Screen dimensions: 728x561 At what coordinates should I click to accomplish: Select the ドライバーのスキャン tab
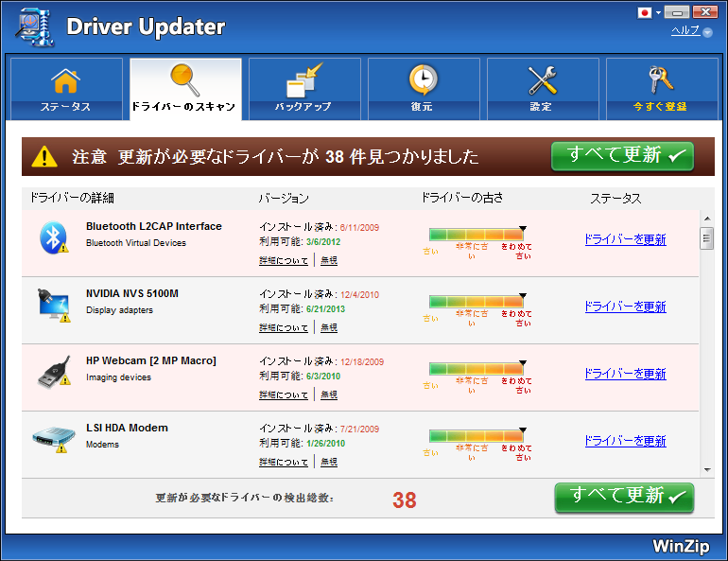tap(185, 89)
